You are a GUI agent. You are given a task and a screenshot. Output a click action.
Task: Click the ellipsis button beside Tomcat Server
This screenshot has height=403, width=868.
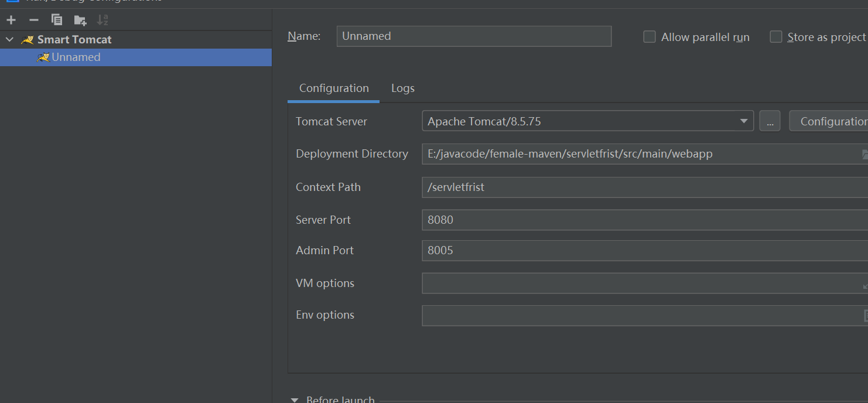pyautogui.click(x=770, y=121)
